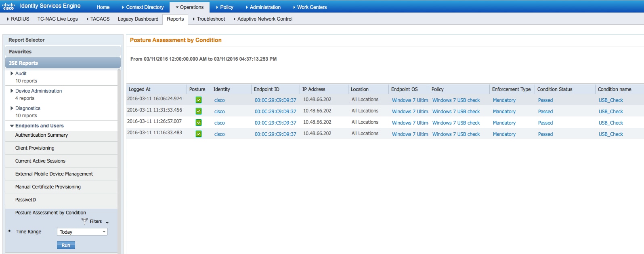The image size is (644, 254).
Task: Open the Filters dropdown arrow
Action: click(107, 222)
